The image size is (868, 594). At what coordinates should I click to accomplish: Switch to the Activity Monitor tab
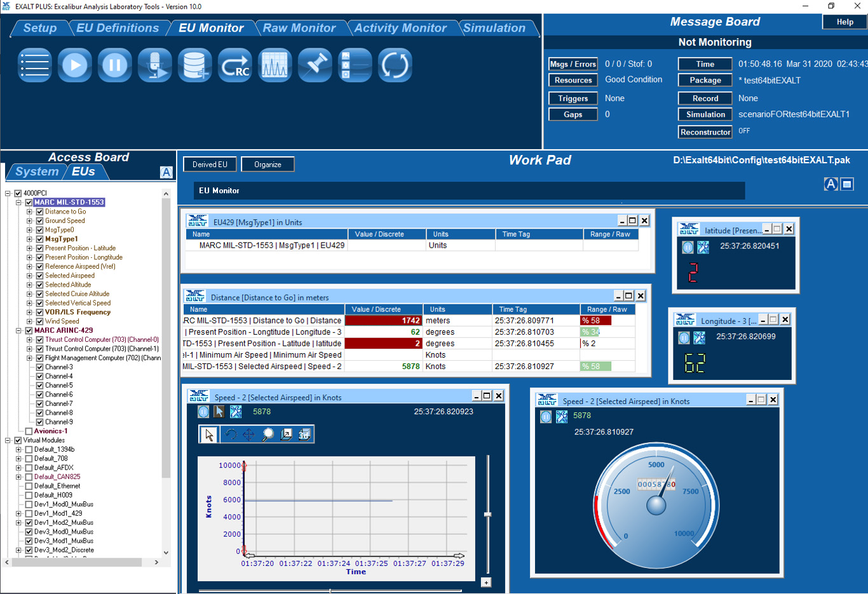[x=400, y=28]
